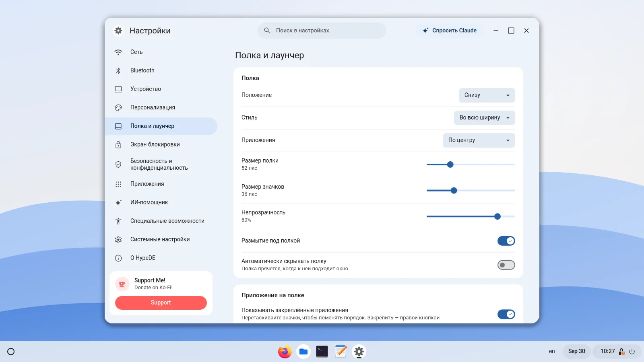Expand the Приложения dropdown set to По центру

(479, 140)
